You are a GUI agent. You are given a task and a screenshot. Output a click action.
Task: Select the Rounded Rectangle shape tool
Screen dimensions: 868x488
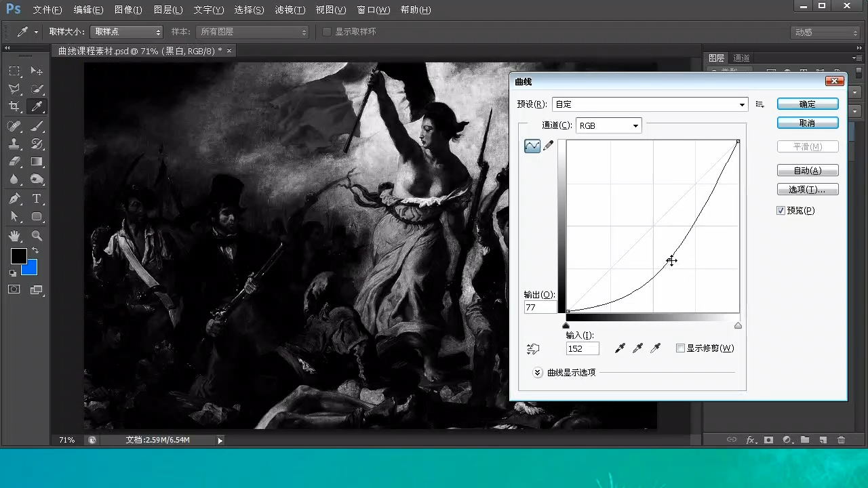[37, 216]
